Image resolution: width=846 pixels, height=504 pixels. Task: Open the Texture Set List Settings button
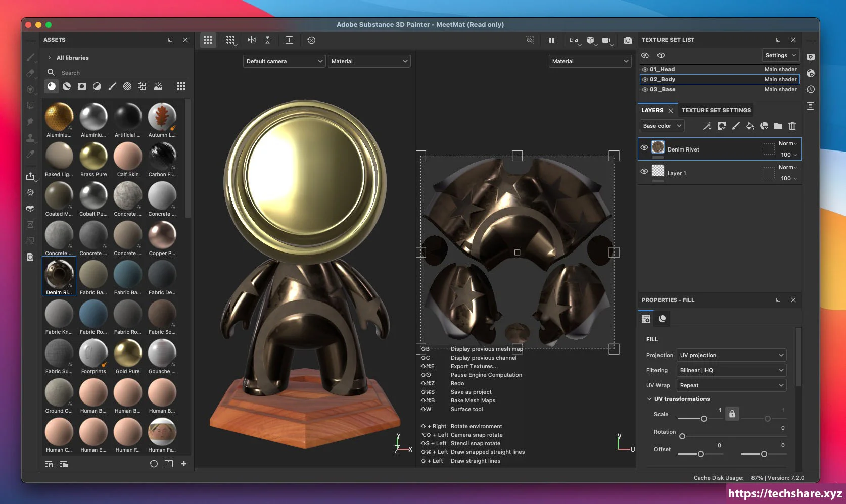pos(780,55)
